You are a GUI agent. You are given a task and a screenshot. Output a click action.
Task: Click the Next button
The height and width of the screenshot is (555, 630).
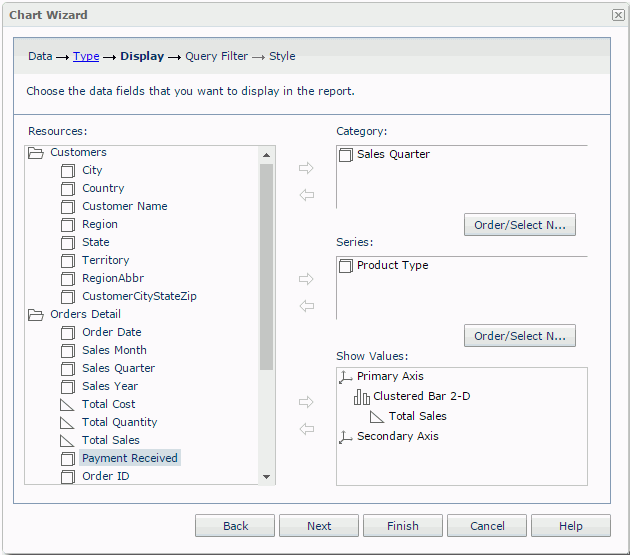319,526
